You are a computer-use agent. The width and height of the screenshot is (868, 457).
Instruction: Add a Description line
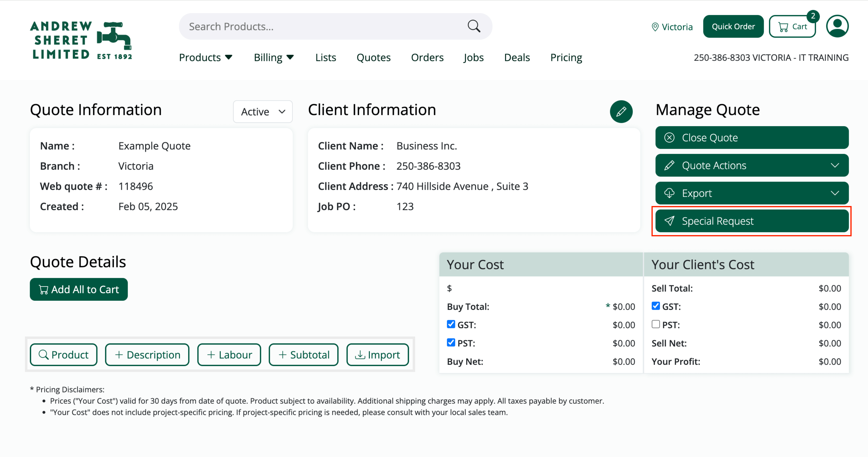[x=147, y=355]
